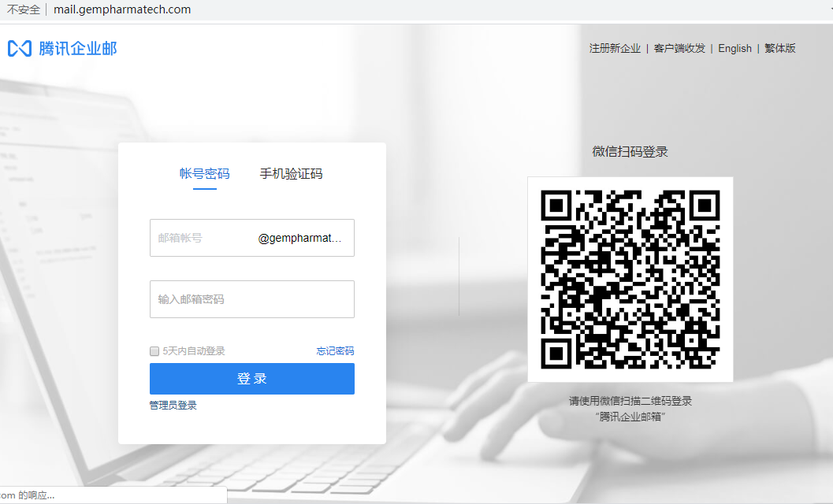
Task: Click the WeChat login QR code
Action: pyautogui.click(x=630, y=280)
